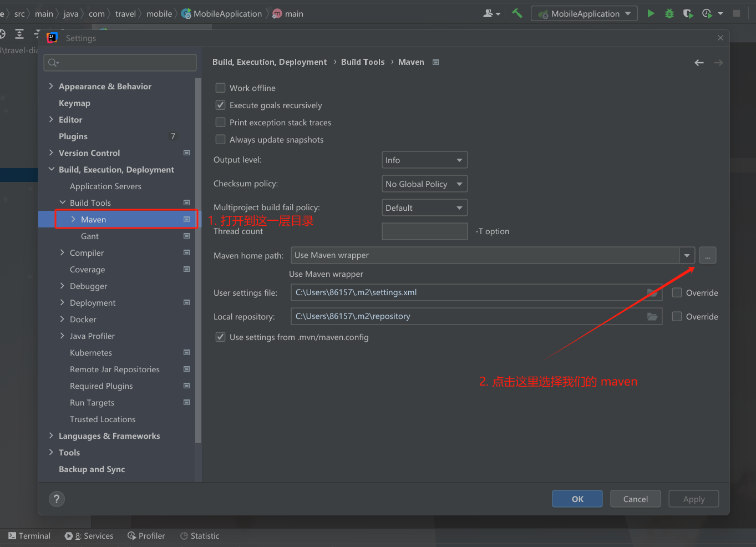Enable the Work offline checkbox

(220, 88)
